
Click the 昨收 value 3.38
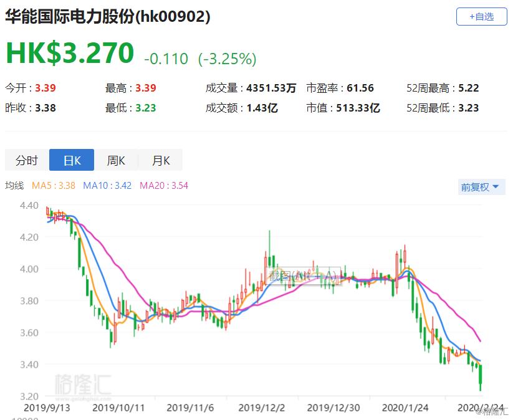(x=46, y=108)
